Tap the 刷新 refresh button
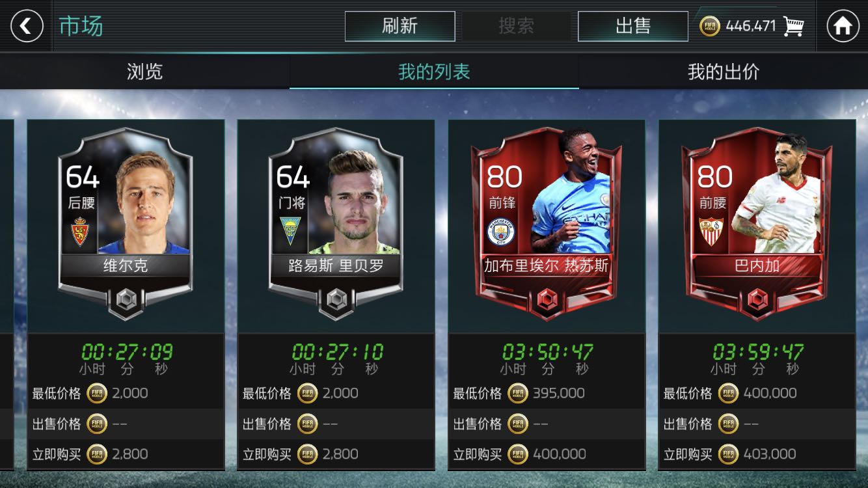This screenshot has width=868, height=488. click(400, 26)
